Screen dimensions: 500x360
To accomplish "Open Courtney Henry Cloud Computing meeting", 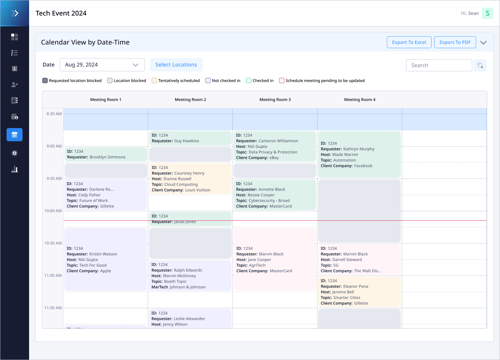I will pos(190,179).
